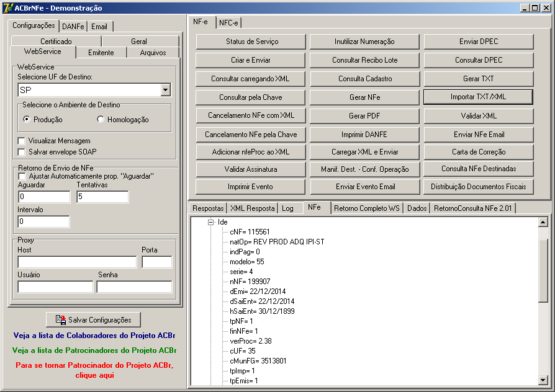
Task: Collapse the Ide tree node
Action: pyautogui.click(x=210, y=222)
